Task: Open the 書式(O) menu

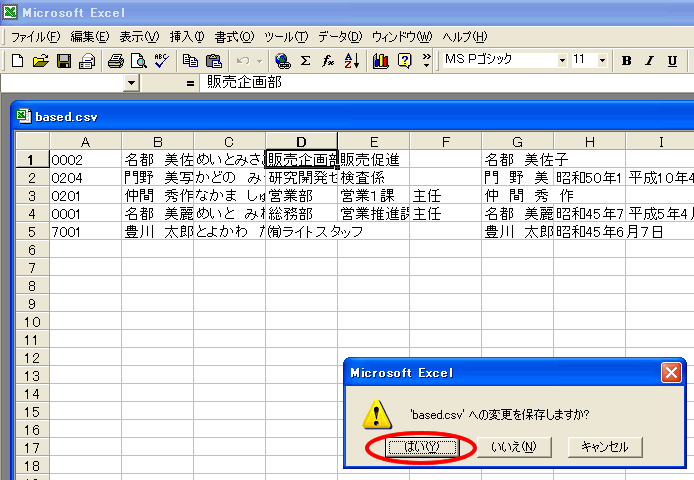Action: pyautogui.click(x=234, y=37)
